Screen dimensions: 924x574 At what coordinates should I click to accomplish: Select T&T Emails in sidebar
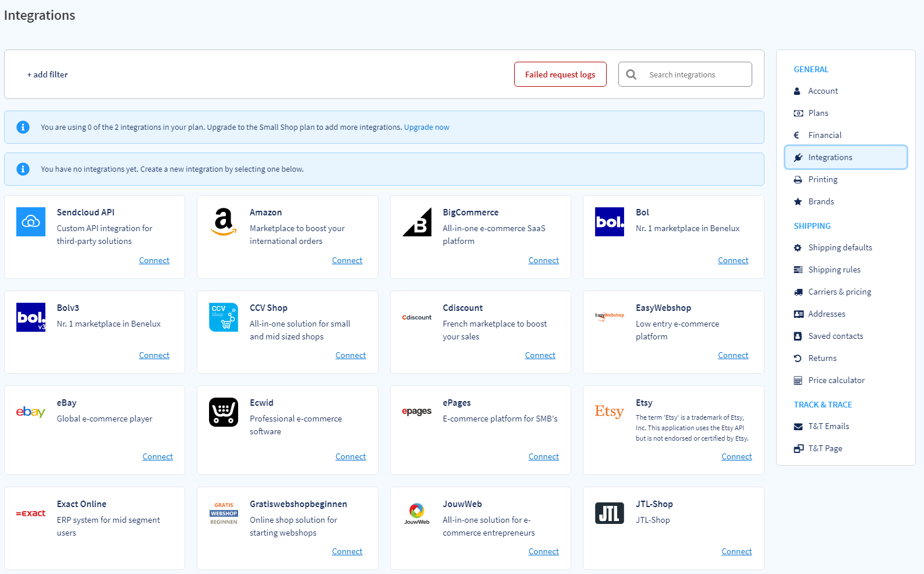coord(828,426)
